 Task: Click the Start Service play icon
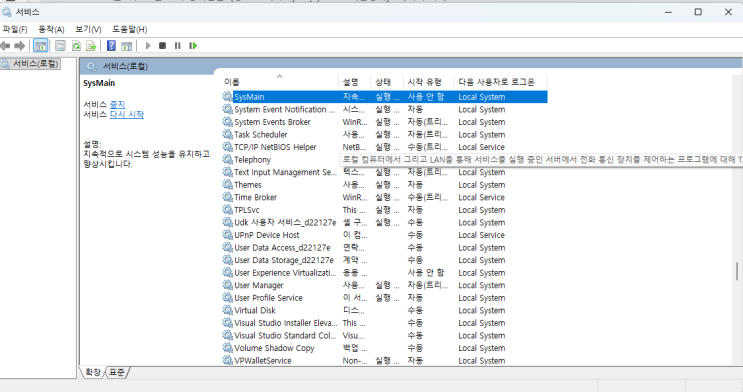[148, 46]
